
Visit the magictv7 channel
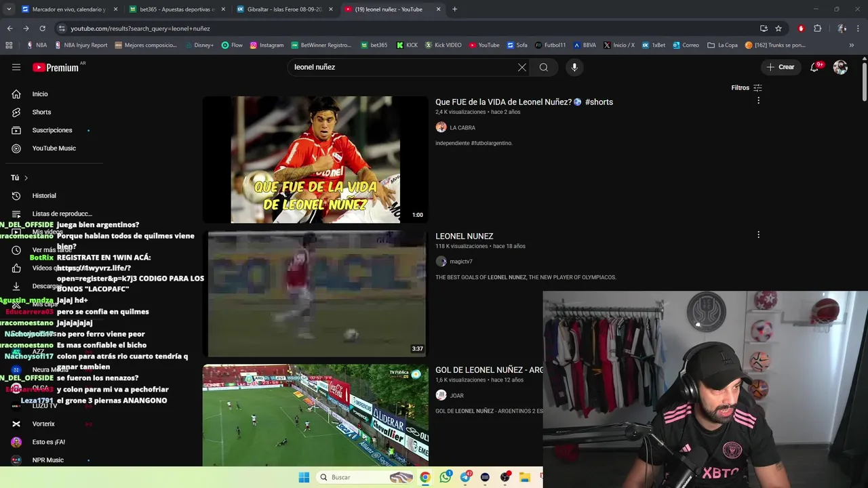tap(461, 262)
